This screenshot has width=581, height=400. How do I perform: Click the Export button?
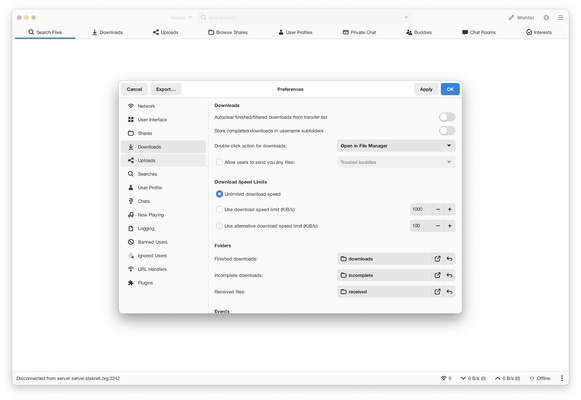tap(166, 89)
